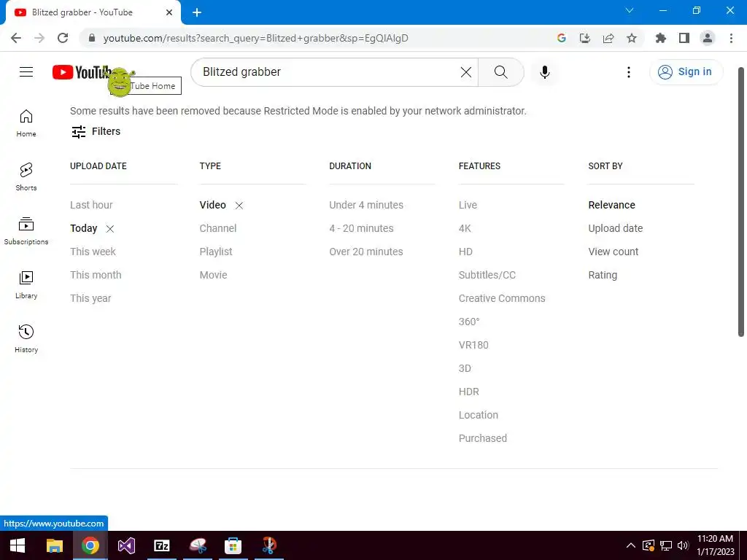
Task: Open Visual Studio from the taskbar
Action: coord(126,545)
